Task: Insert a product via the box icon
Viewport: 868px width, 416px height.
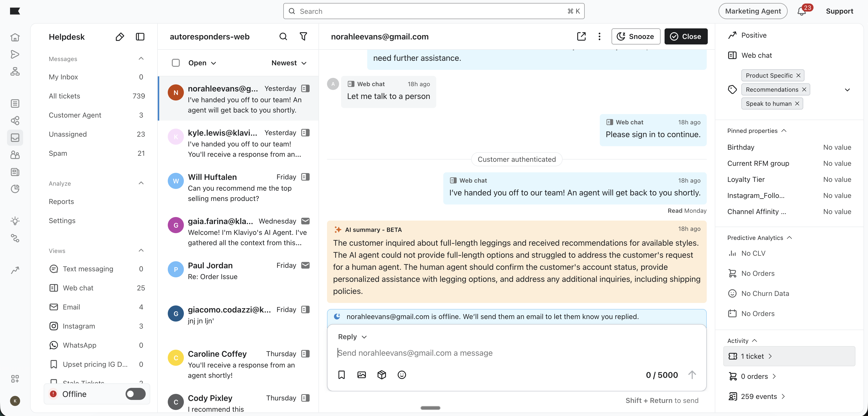Action: tap(382, 375)
